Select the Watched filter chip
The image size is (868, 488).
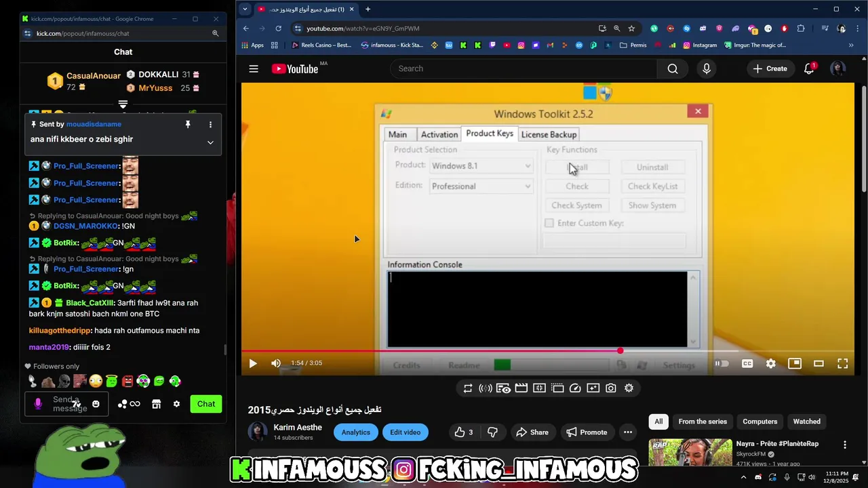pos(807,422)
